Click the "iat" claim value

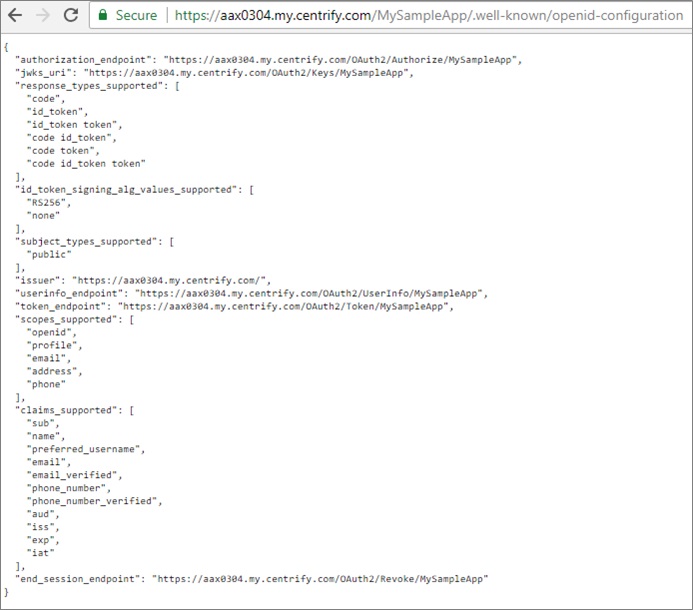click(41, 553)
